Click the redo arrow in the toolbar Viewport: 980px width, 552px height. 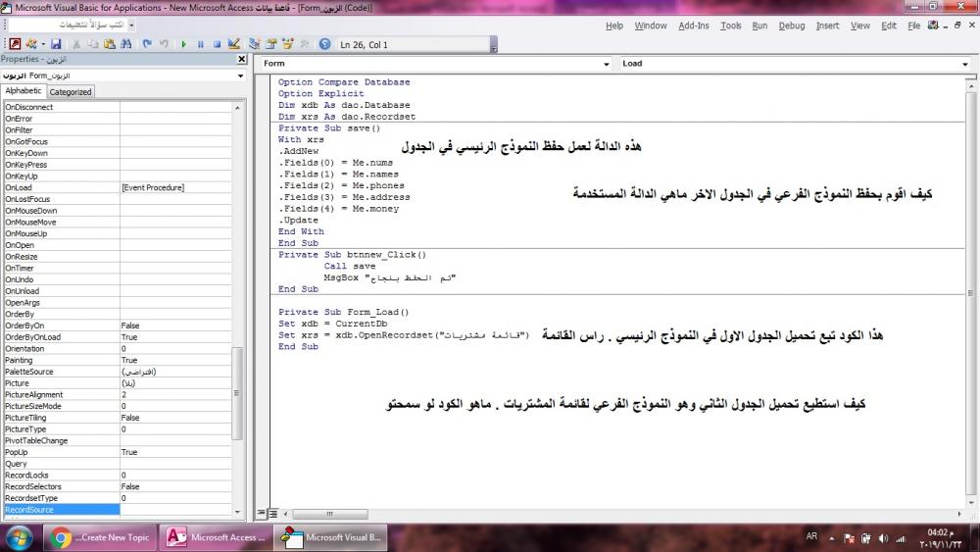pos(147,44)
